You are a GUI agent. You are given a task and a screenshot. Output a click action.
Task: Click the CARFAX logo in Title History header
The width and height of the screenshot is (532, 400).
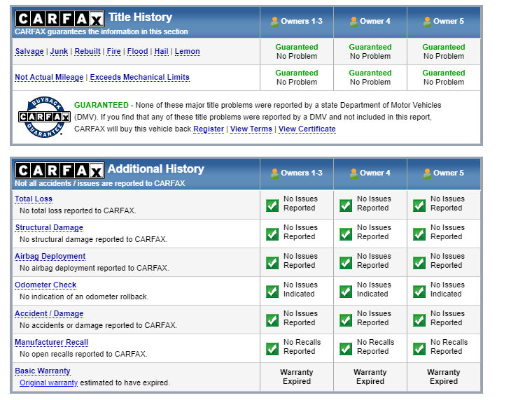[x=59, y=18]
